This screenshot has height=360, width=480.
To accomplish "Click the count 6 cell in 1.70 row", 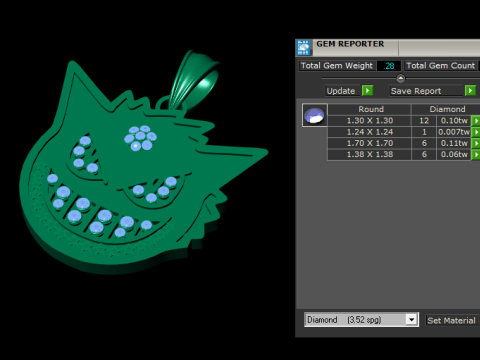I will coord(424,143).
